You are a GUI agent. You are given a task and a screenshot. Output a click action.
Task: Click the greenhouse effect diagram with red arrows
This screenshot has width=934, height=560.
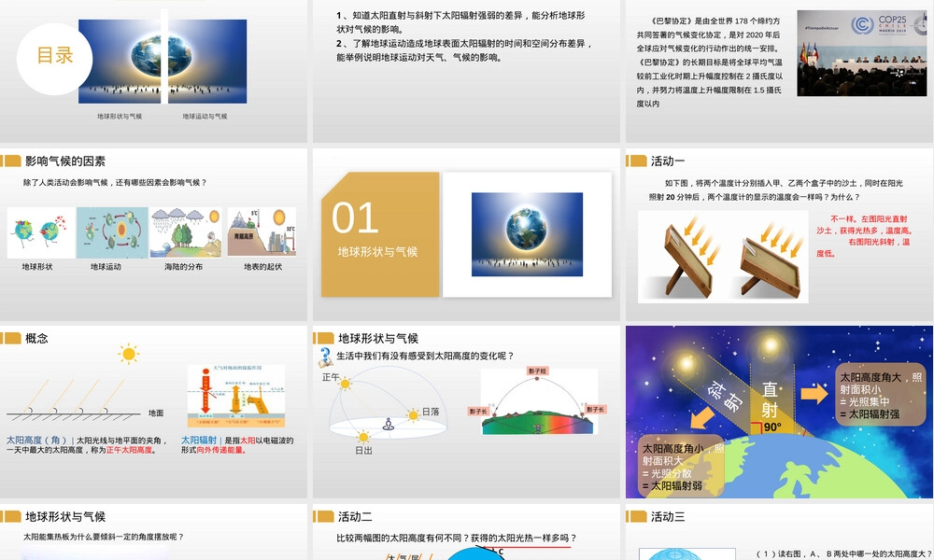(x=236, y=397)
